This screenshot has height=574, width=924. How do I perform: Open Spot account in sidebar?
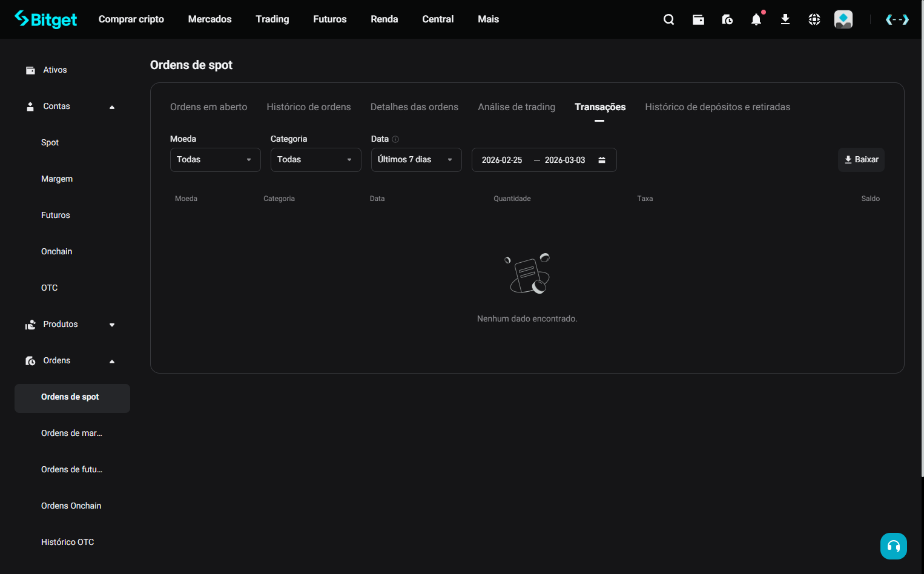(50, 143)
